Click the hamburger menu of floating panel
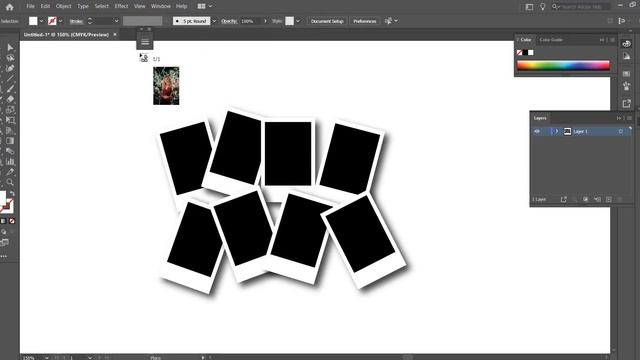640x360 pixels. [145, 42]
